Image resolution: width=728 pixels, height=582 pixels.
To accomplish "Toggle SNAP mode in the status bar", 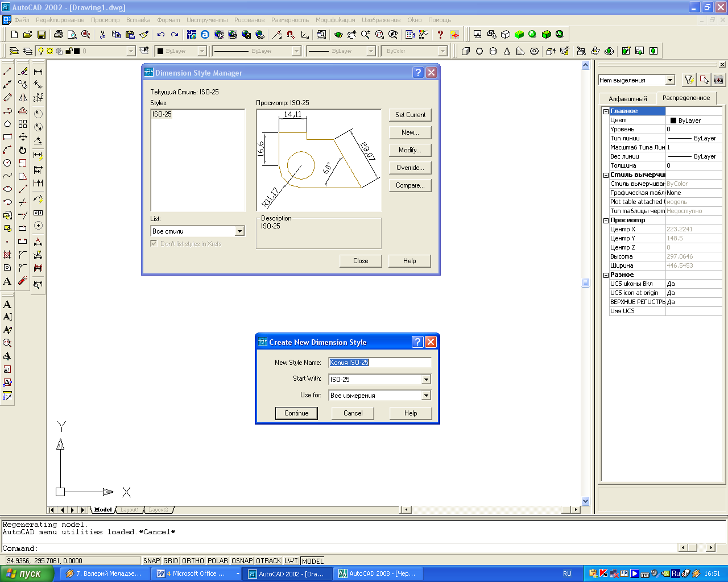I will (151, 561).
